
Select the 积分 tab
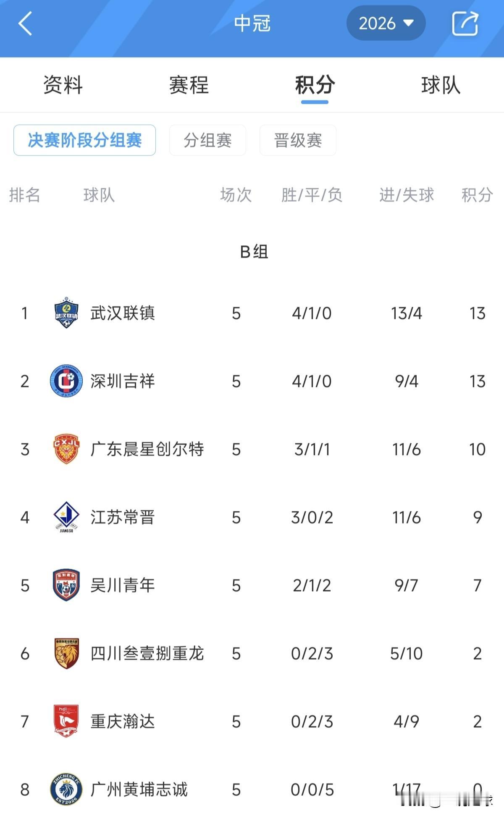(x=315, y=85)
